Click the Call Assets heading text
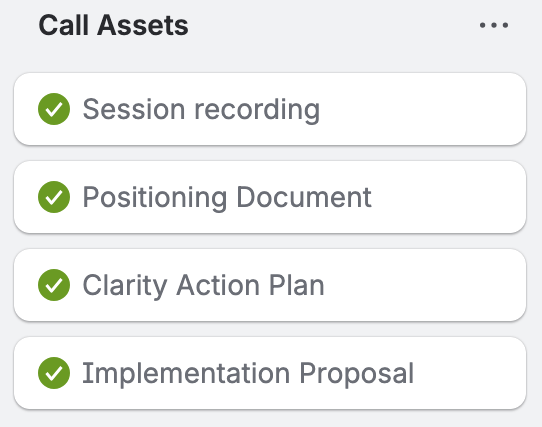 [x=113, y=25]
